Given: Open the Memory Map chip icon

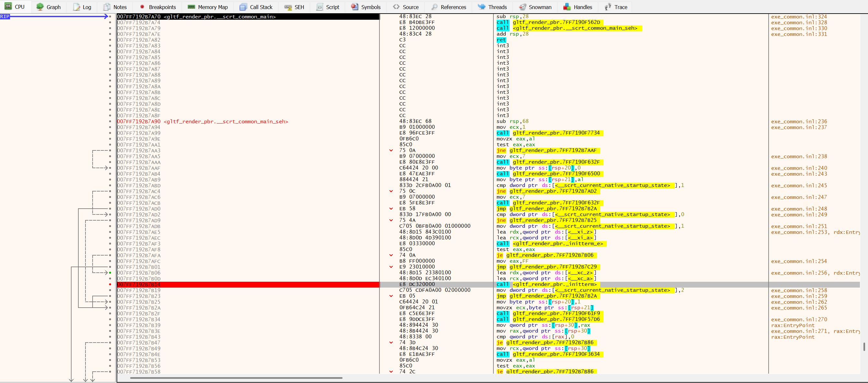Looking at the screenshot, I should click(x=191, y=7).
